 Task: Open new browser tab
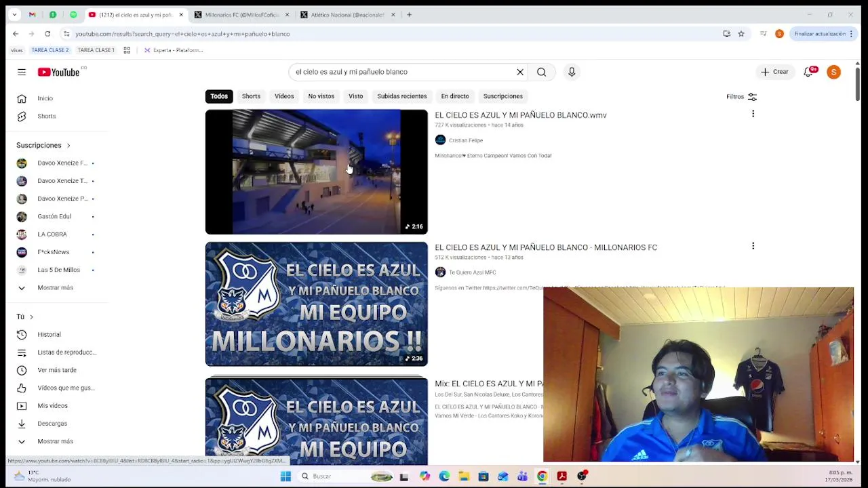[x=409, y=14]
